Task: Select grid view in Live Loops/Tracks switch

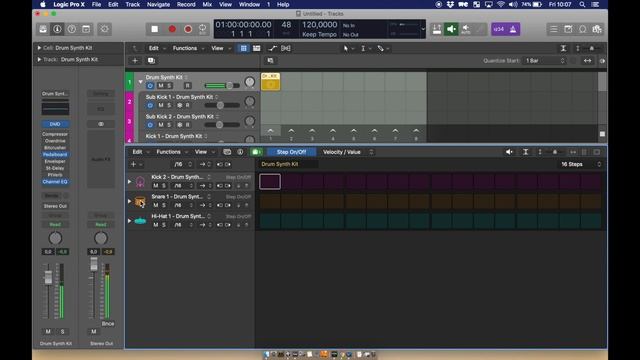Action: [x=243, y=48]
